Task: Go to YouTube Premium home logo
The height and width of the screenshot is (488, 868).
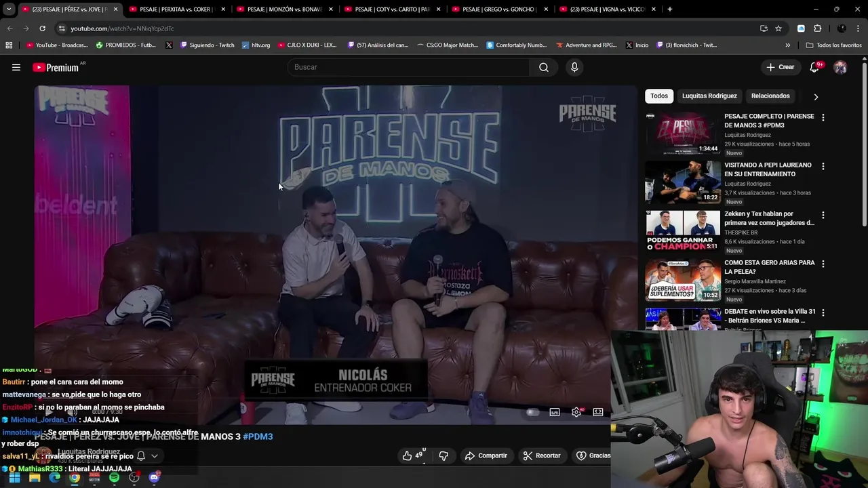Action: point(56,67)
